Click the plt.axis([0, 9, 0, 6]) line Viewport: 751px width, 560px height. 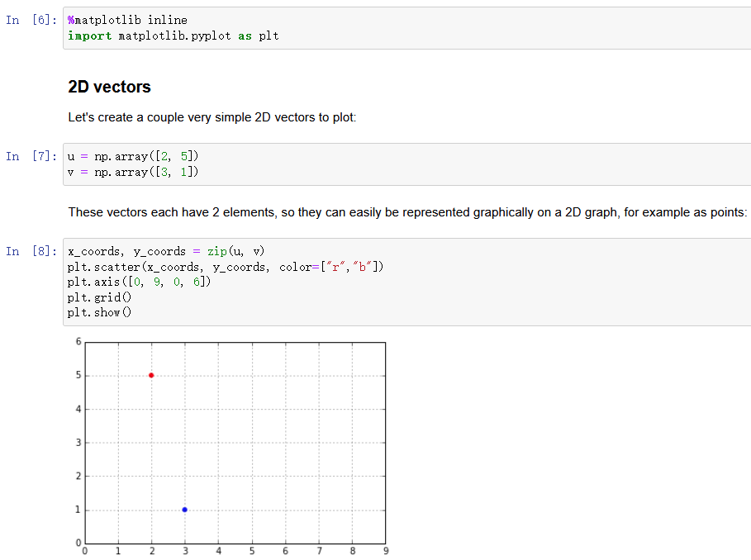coord(139,282)
